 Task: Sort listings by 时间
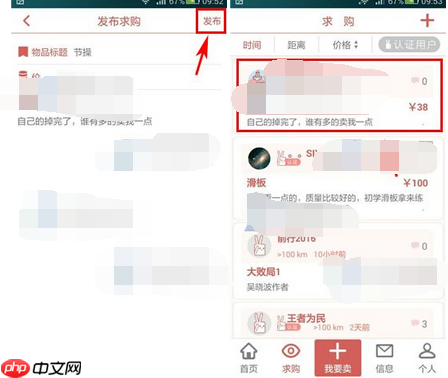coord(252,45)
